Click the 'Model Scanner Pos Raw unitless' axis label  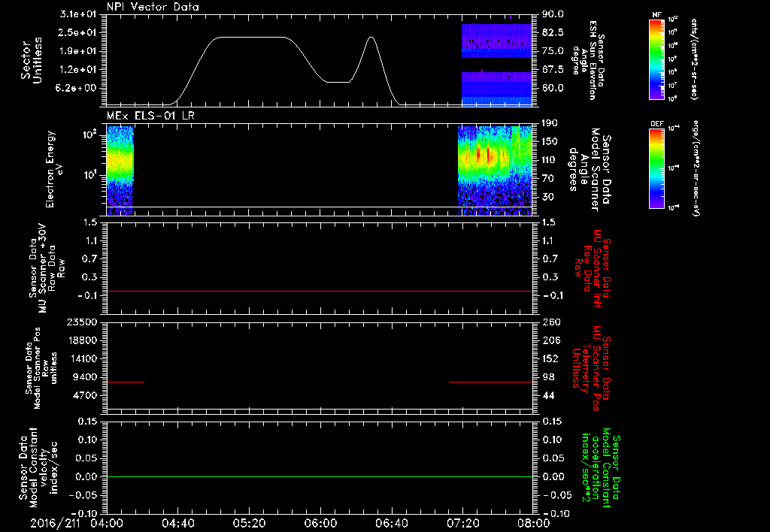point(41,368)
